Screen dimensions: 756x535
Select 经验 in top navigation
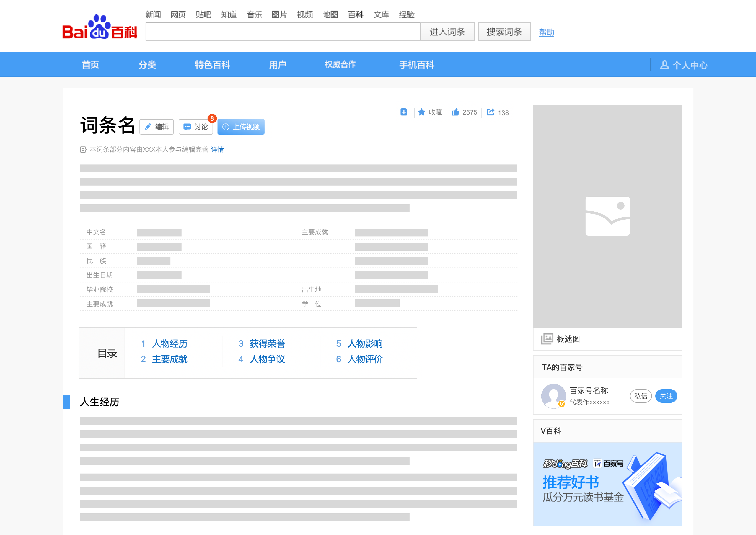[406, 15]
